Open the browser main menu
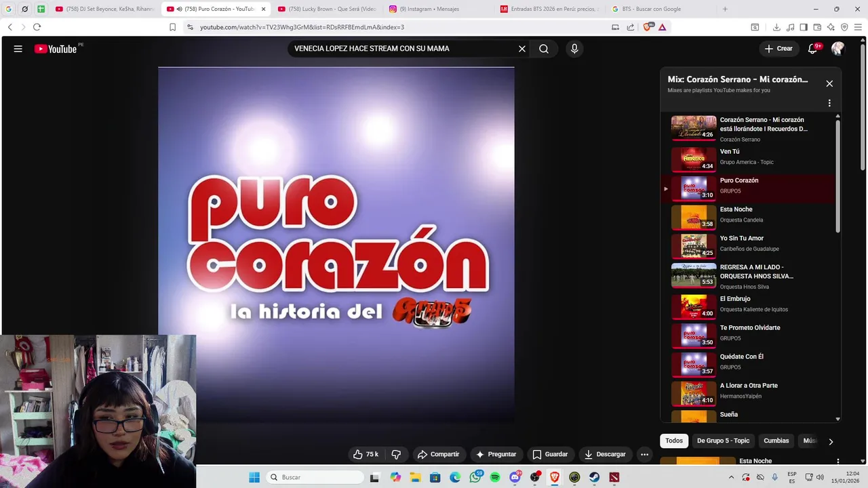The width and height of the screenshot is (868, 488). point(858,27)
